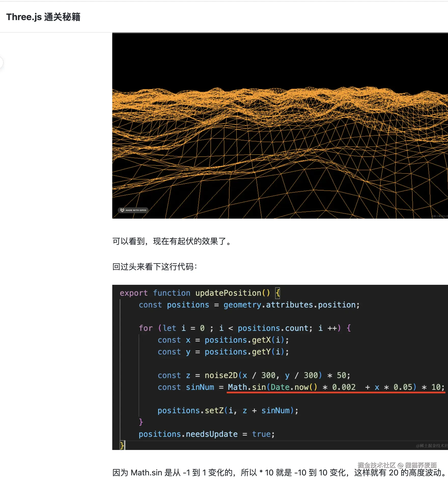Click the "positions.needsUpdate = true" line
Screen dimensions: 448x480
pyautogui.click(x=206, y=434)
